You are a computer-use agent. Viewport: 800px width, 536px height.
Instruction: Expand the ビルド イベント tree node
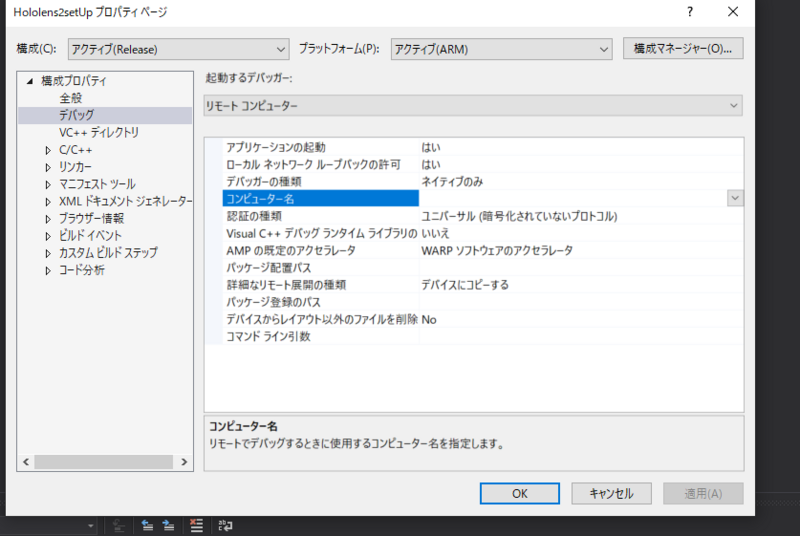tap(48, 236)
